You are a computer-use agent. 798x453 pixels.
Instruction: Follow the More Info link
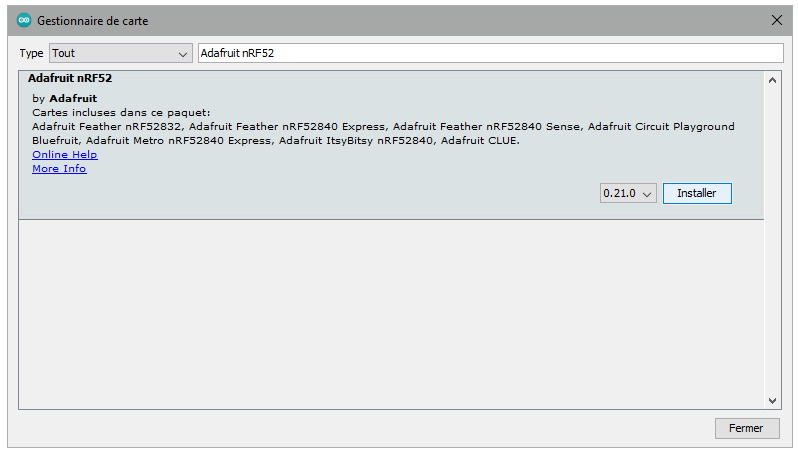pyautogui.click(x=59, y=169)
